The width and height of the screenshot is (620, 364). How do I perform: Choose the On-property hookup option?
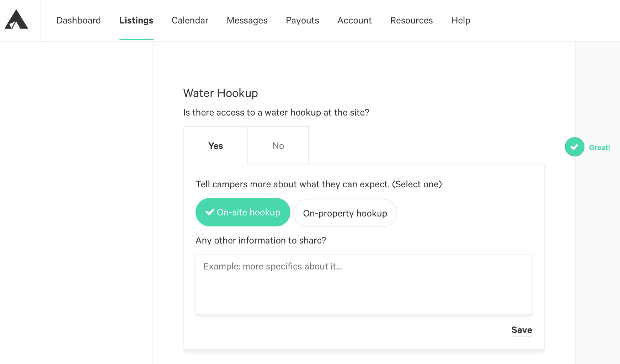345,213
